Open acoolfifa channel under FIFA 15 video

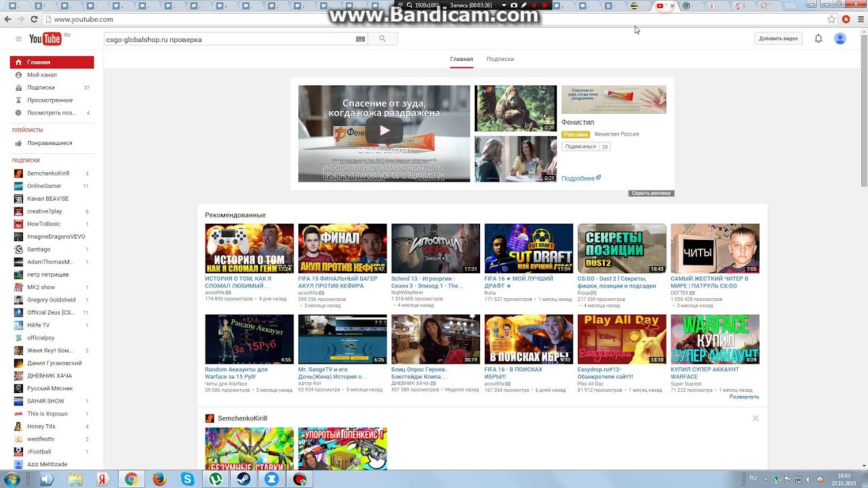pyautogui.click(x=308, y=293)
